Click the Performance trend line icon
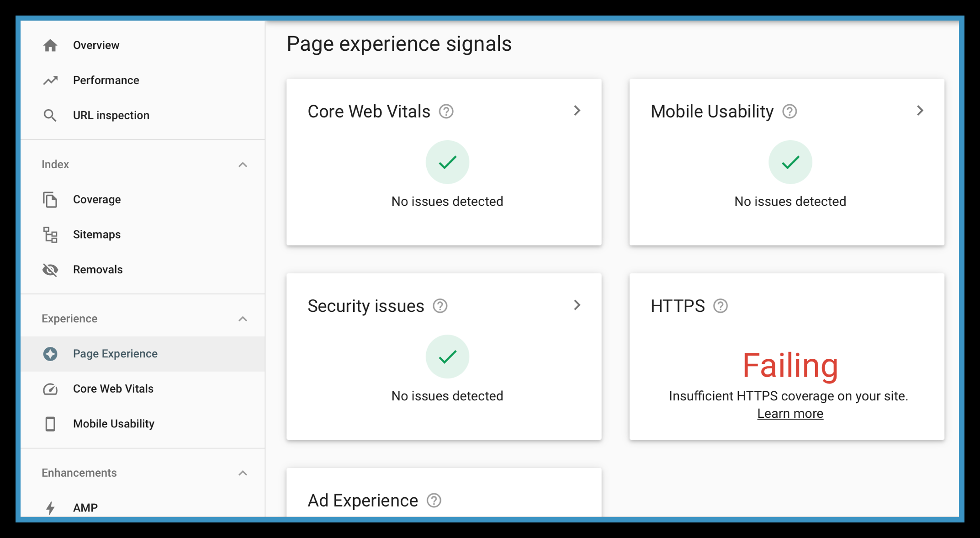Screen dimensions: 980x538 pyautogui.click(x=50, y=80)
